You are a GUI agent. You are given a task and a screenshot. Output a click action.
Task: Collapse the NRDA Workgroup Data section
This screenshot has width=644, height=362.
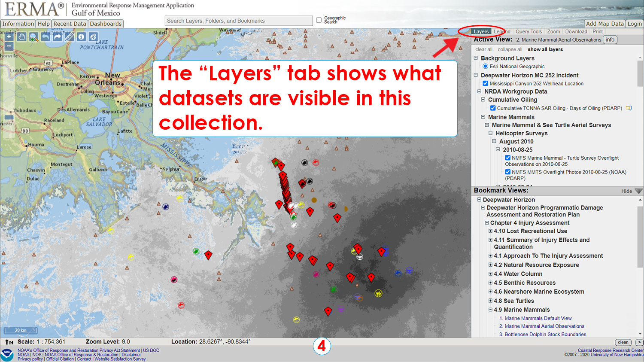click(479, 91)
